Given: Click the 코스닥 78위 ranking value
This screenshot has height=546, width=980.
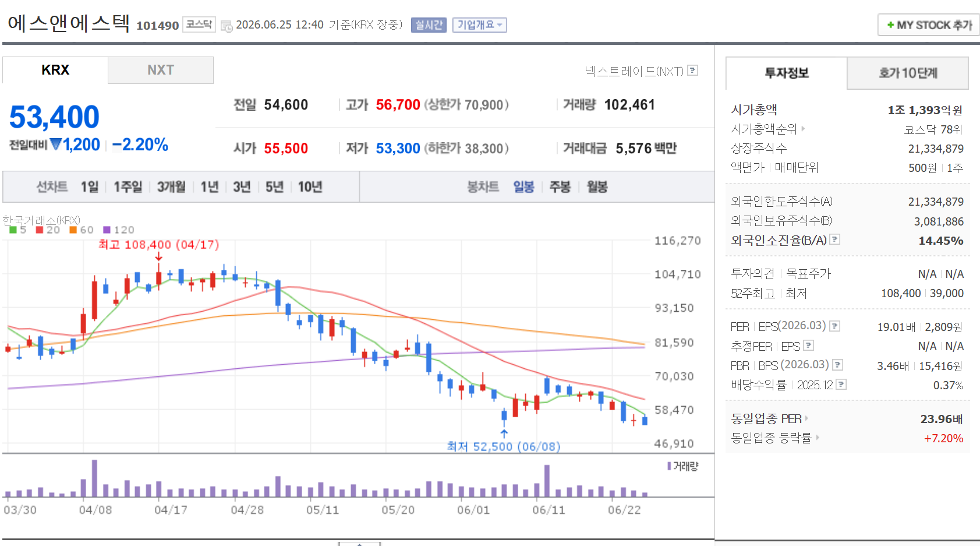Looking at the screenshot, I should (x=933, y=129).
